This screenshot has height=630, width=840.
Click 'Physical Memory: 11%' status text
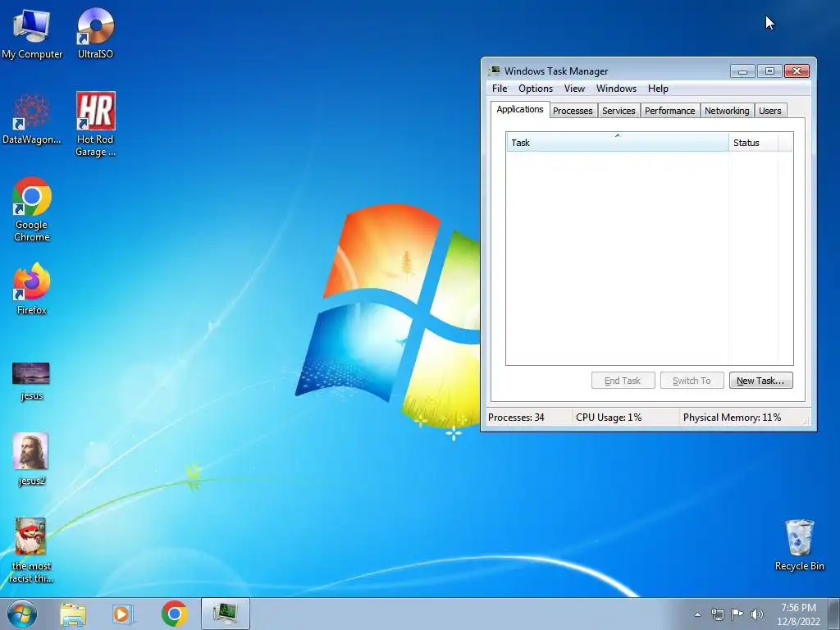[732, 418]
